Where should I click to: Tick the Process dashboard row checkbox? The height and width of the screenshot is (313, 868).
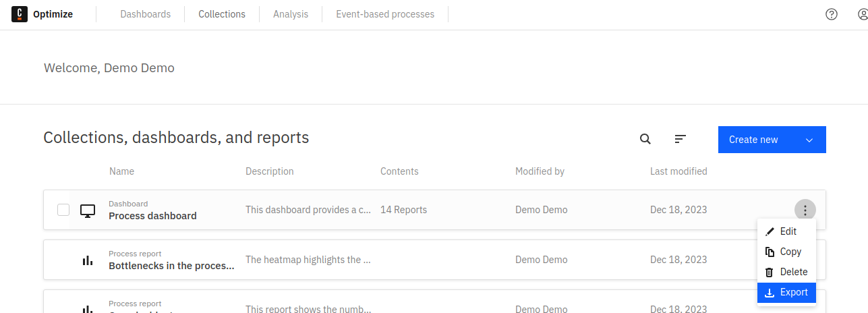point(63,210)
